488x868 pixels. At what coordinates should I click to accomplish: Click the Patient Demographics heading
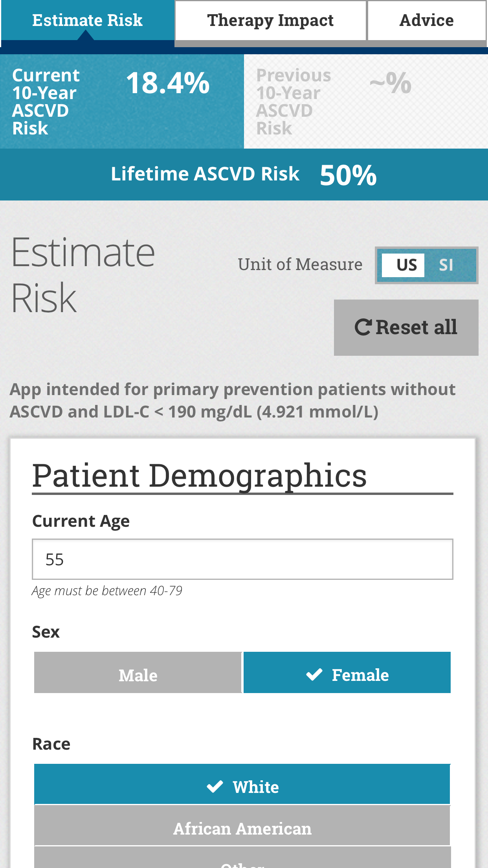(x=200, y=476)
